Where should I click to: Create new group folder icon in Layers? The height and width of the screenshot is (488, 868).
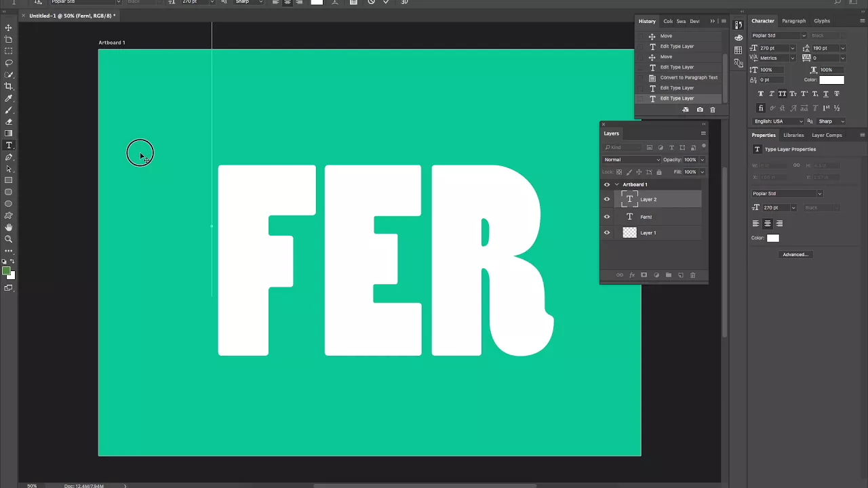[x=668, y=275]
